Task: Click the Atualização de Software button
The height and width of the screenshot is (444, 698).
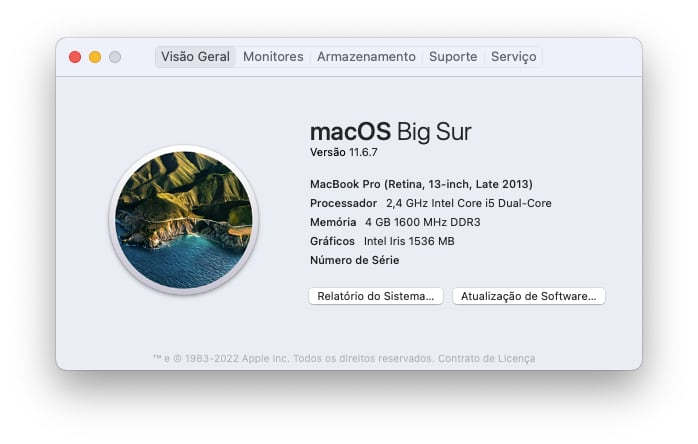Action: (528, 296)
